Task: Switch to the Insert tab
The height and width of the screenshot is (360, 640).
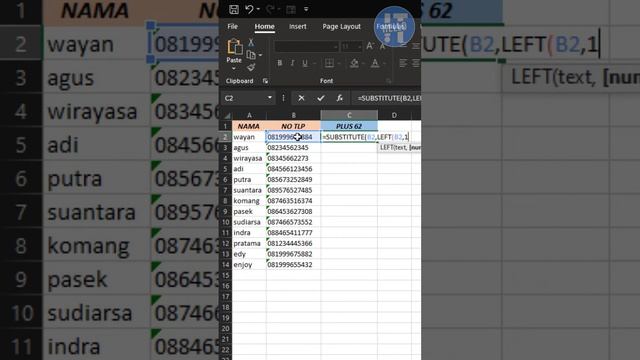Action: coord(298,27)
